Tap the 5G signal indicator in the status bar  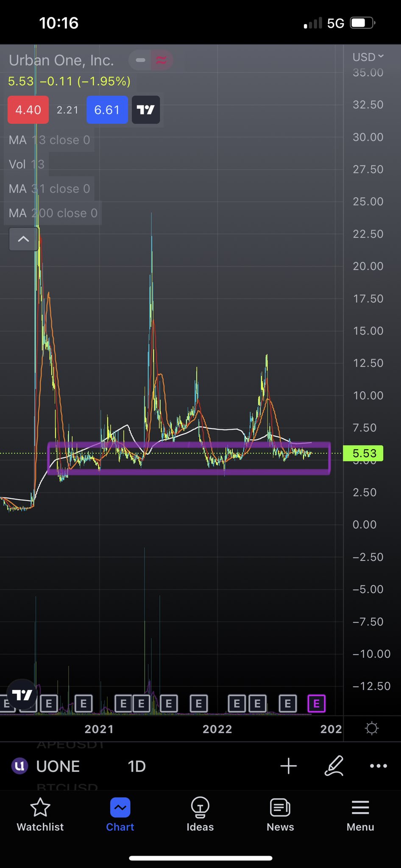(336, 23)
